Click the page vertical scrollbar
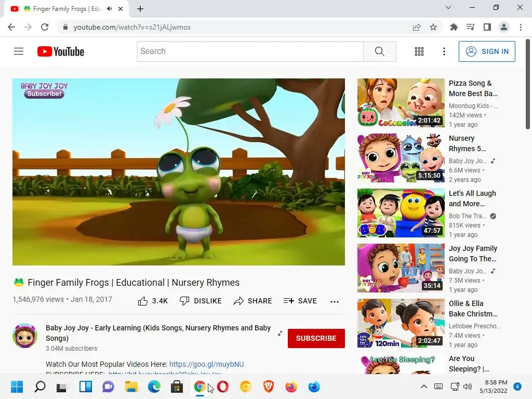Viewport: 532px width, 399px height. [528, 84]
